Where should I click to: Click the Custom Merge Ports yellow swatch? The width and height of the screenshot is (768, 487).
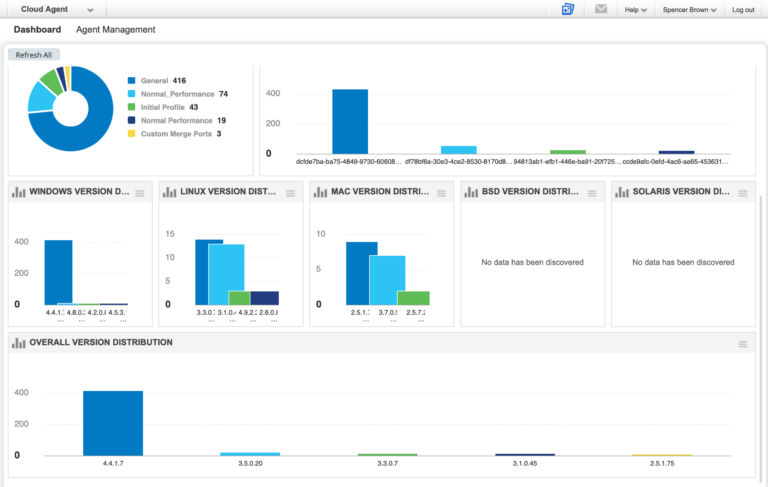click(x=131, y=134)
